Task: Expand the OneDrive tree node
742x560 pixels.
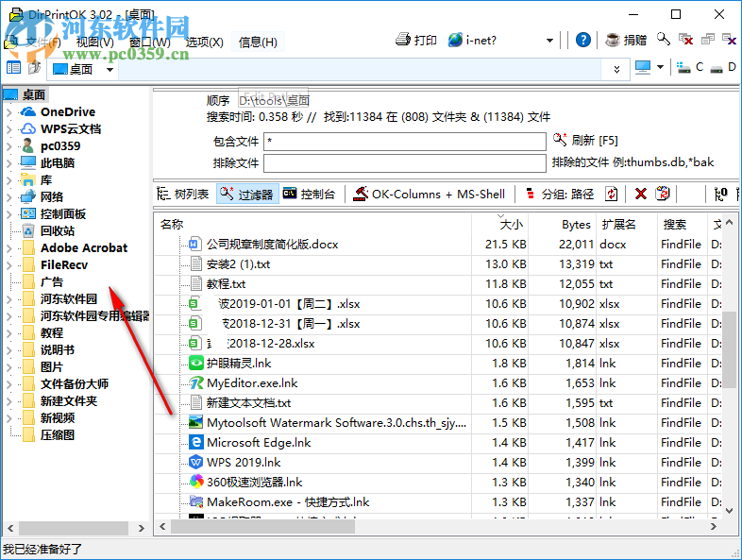Action: [9, 112]
